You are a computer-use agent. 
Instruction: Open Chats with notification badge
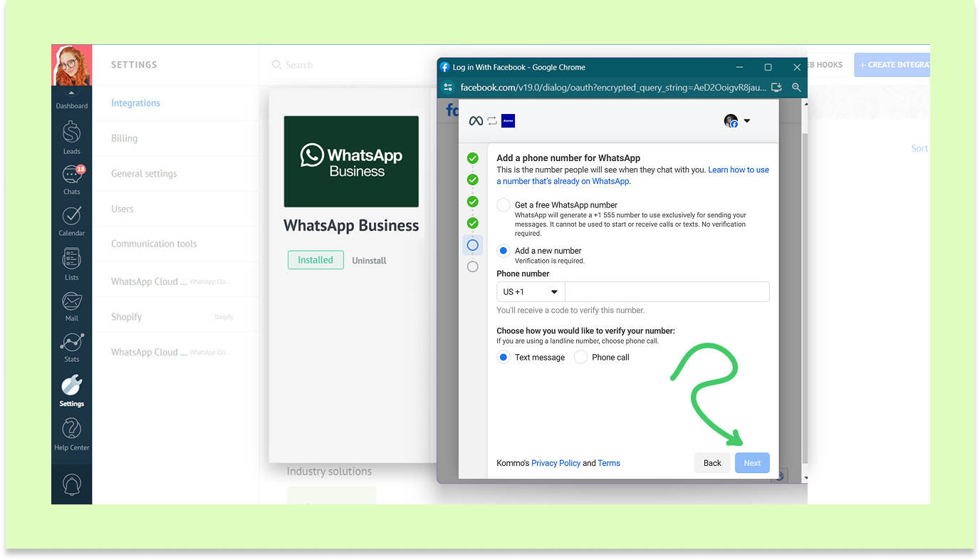coord(72,177)
